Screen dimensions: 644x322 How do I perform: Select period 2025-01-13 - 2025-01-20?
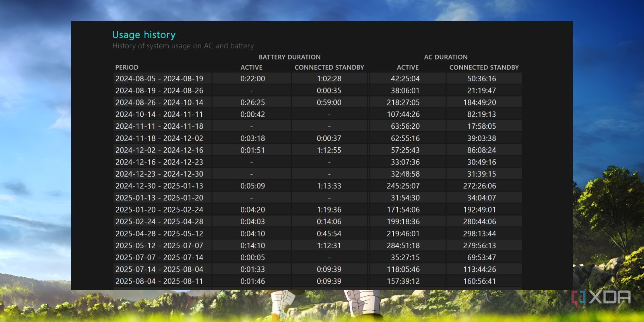(x=159, y=198)
